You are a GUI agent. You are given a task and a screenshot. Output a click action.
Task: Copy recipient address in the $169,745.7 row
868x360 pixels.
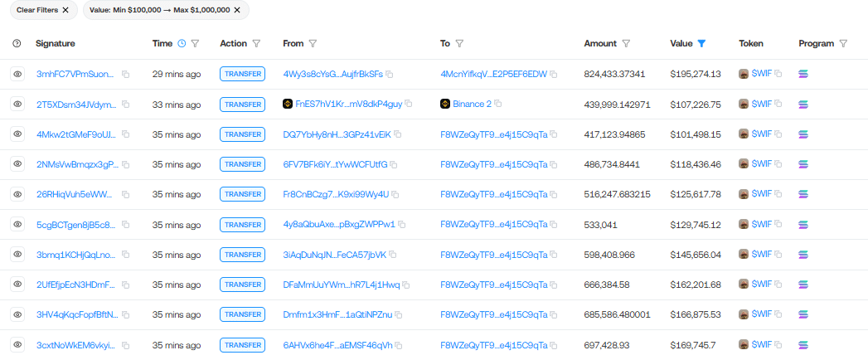click(x=554, y=345)
